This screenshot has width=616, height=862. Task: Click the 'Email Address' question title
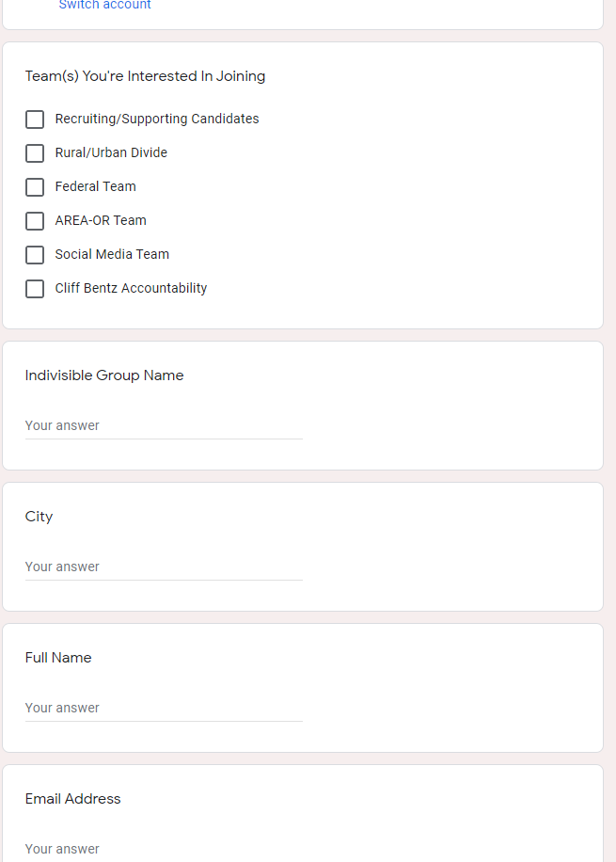point(72,799)
